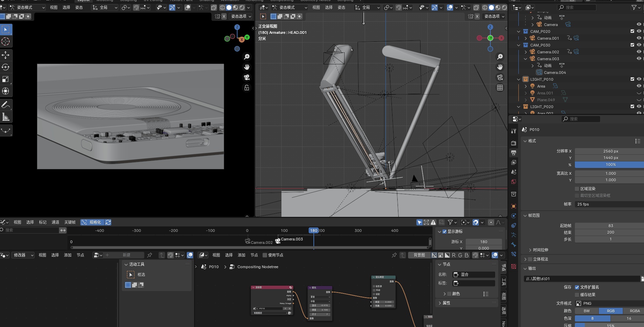The image size is (644, 327).
Task: Enable the 区域渲染 checkbox
Action: [577, 189]
